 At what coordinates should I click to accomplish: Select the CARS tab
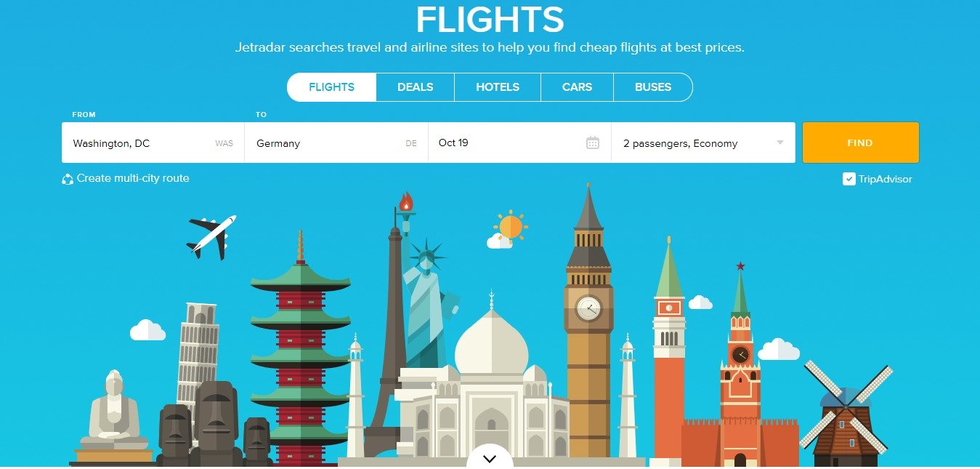577,87
